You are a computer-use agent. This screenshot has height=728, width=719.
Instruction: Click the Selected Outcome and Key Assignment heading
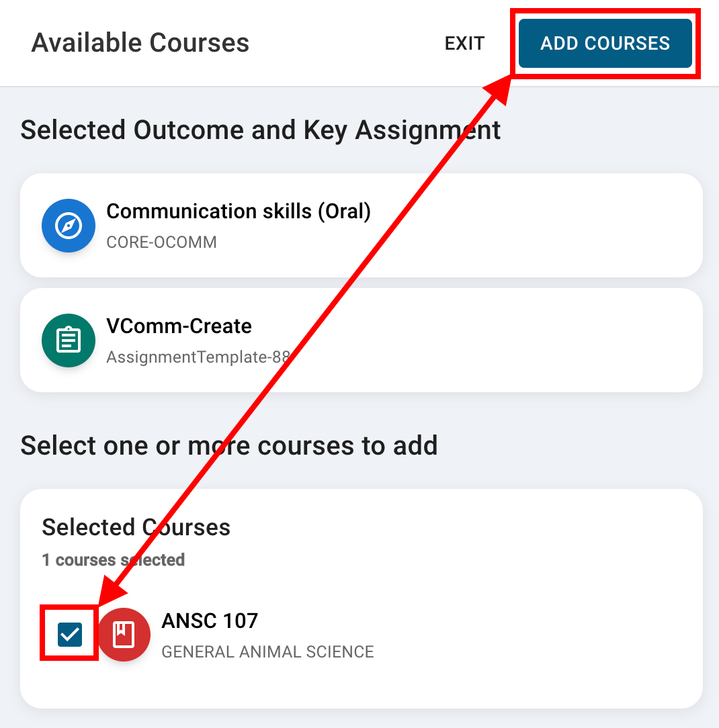click(x=260, y=130)
